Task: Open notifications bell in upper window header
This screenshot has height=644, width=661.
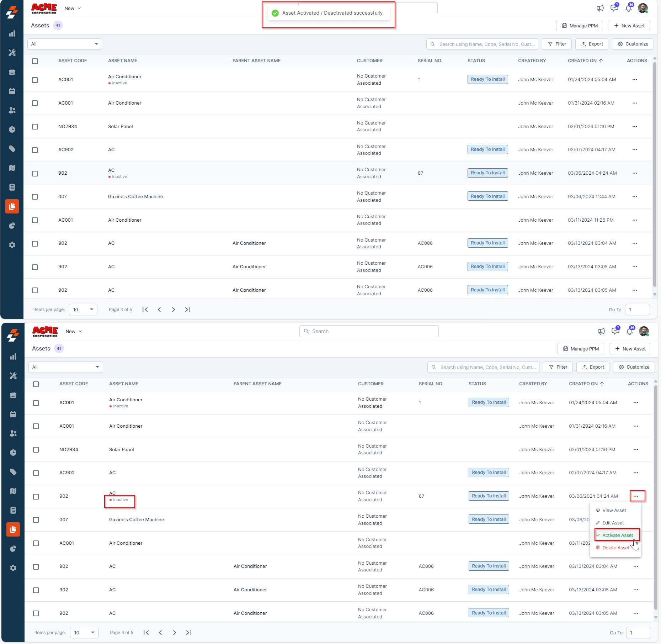Action: click(x=629, y=8)
